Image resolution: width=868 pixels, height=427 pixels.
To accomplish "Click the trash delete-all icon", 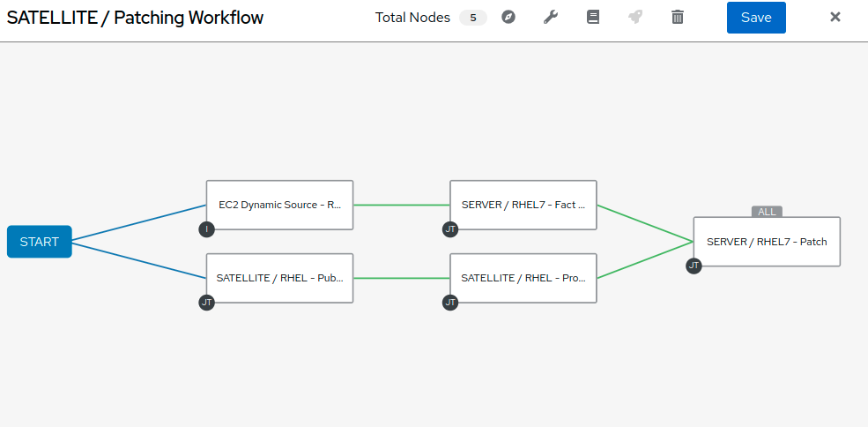I will tap(678, 18).
